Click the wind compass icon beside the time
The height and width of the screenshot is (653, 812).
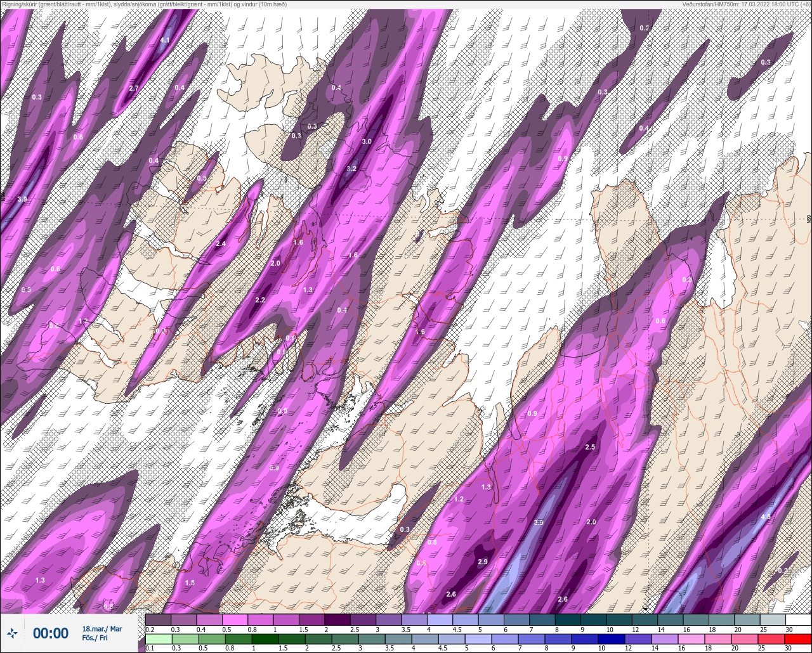[x=12, y=633]
